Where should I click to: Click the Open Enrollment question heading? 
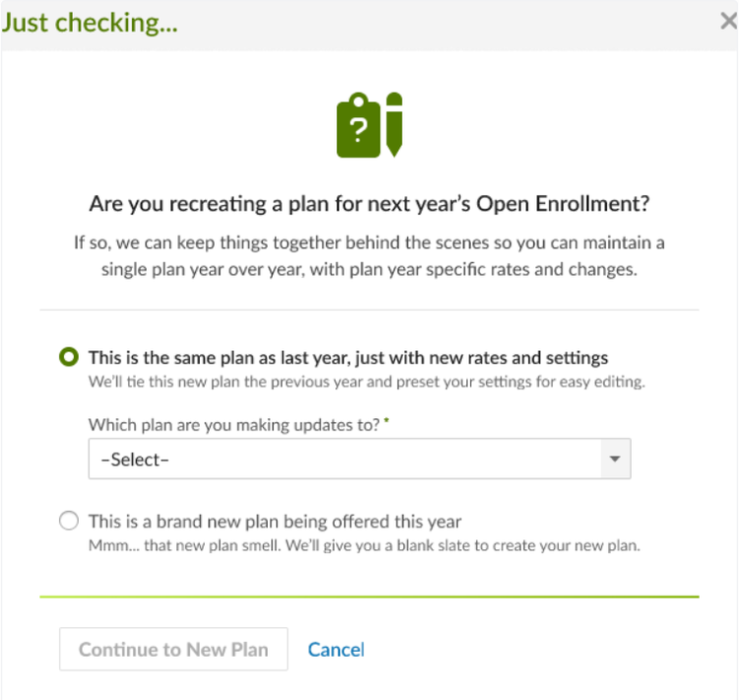click(x=369, y=204)
